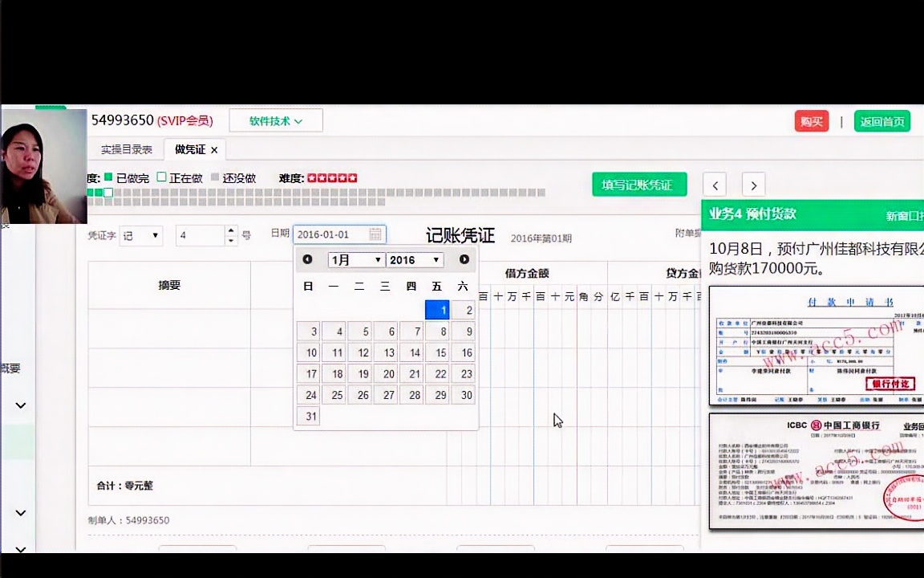Go to previous month with left arrow in calendar

click(307, 259)
